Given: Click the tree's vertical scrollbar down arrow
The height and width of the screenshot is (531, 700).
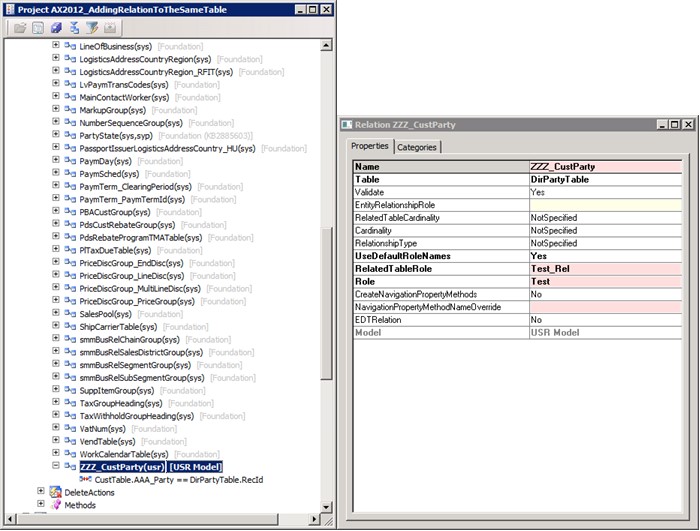Looking at the screenshot, I should (326, 507).
